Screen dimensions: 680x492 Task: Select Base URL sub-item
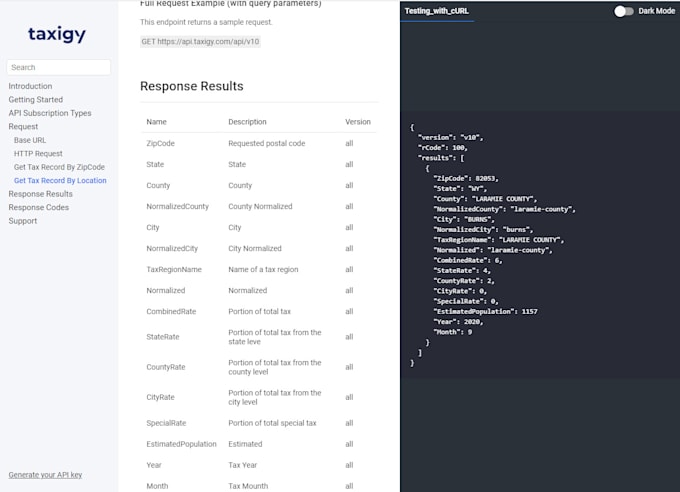click(x=30, y=140)
